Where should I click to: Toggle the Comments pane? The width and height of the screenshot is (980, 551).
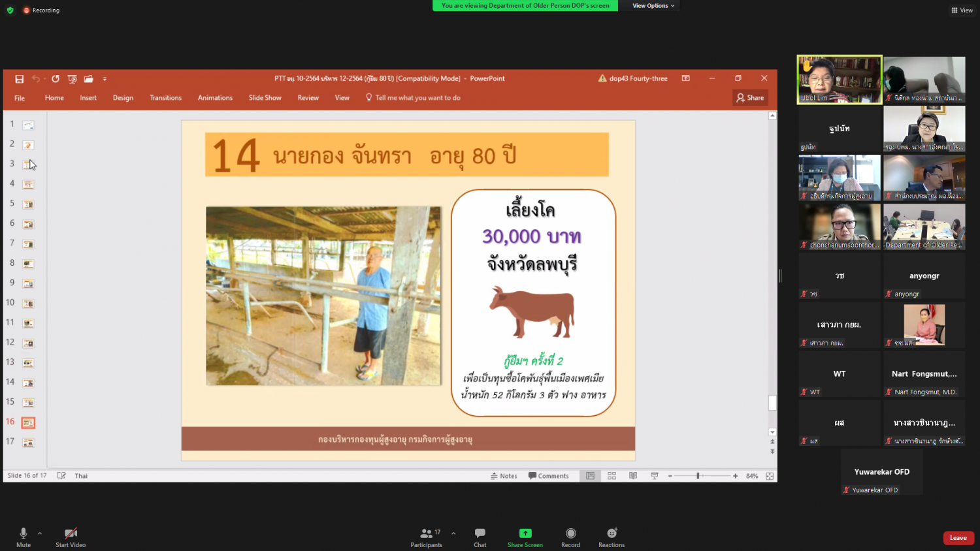549,476
